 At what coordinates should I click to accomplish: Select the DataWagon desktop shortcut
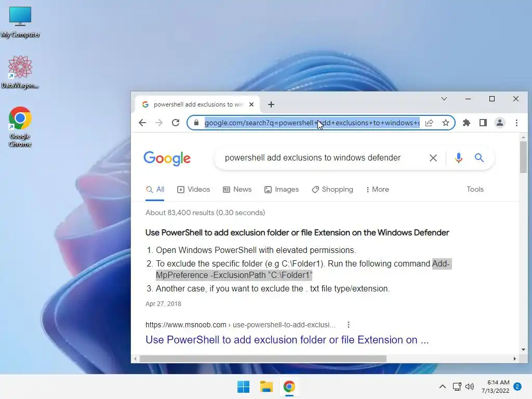click(x=20, y=72)
